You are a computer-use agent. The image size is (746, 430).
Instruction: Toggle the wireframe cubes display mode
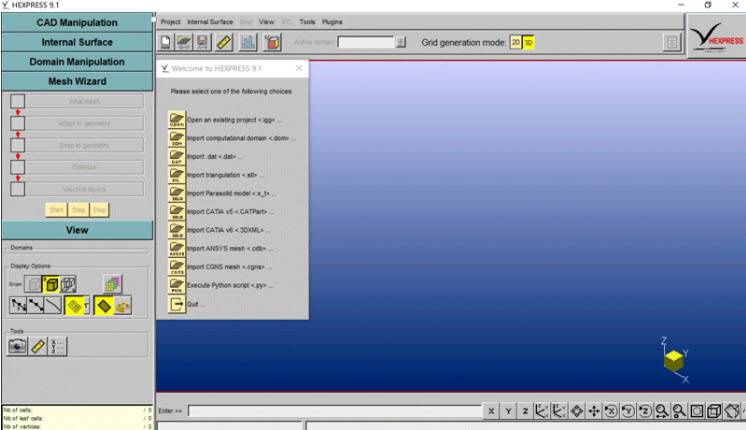coord(68,284)
